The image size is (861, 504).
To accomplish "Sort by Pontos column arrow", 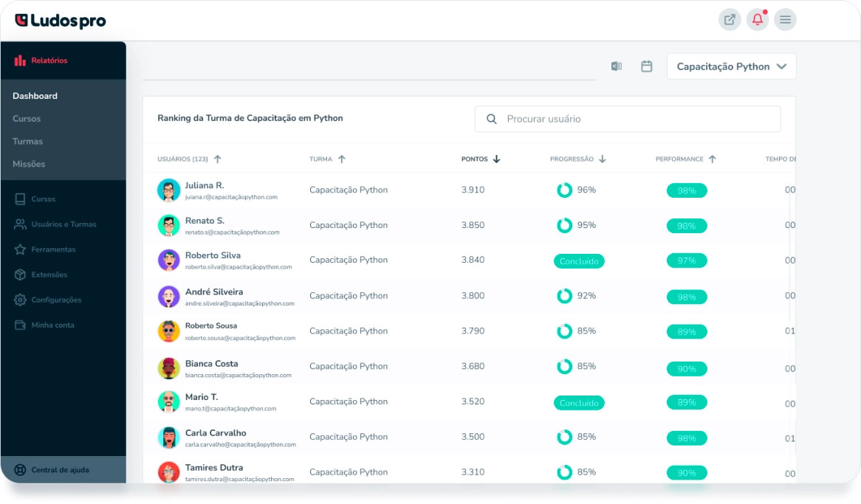I will pyautogui.click(x=496, y=159).
